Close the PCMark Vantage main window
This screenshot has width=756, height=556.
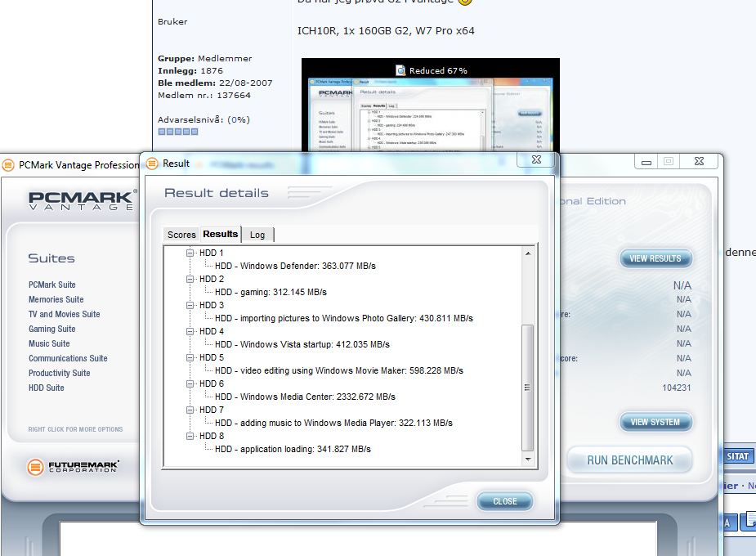(699, 162)
